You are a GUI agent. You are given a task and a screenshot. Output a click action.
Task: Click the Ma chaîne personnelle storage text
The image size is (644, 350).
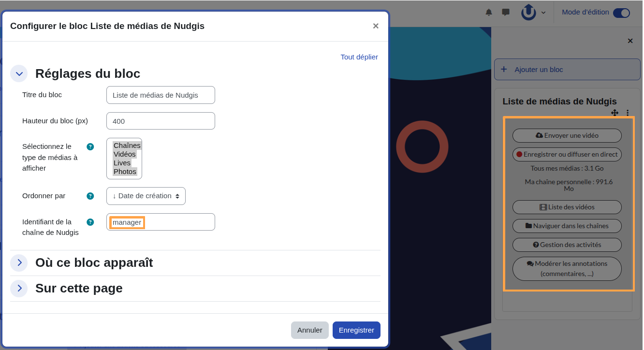pos(569,185)
